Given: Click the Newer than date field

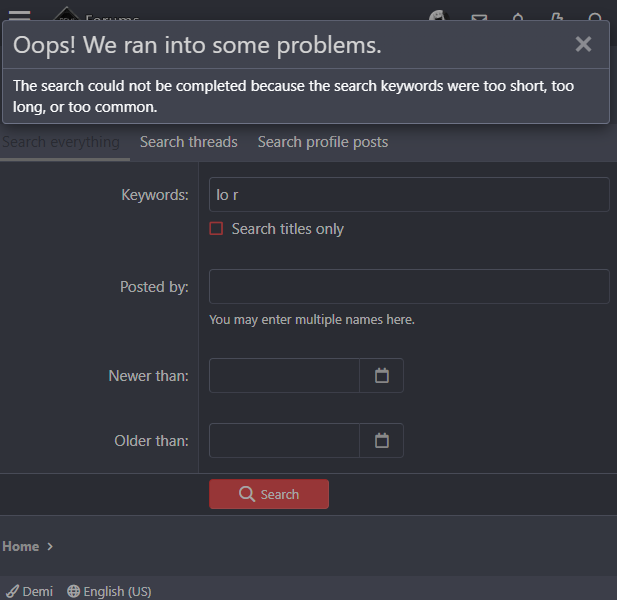Looking at the screenshot, I should 284,376.
